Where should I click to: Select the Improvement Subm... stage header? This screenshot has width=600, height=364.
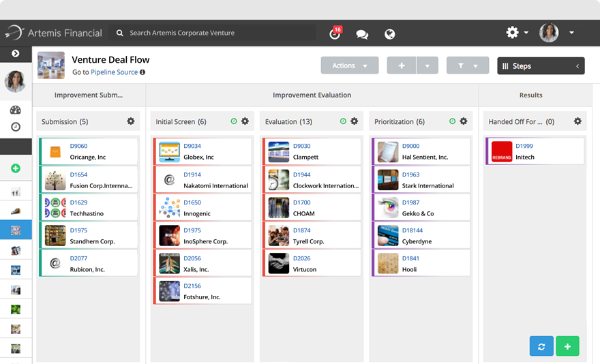tap(89, 95)
